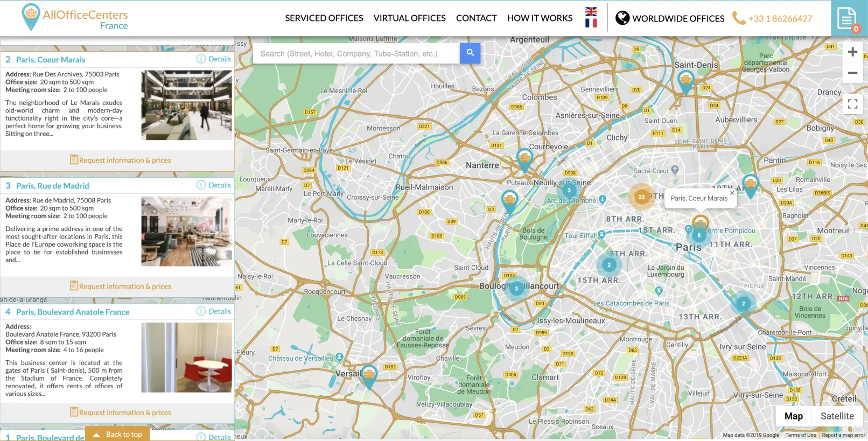Zoom in on the map
The image size is (868, 441).
tap(852, 52)
